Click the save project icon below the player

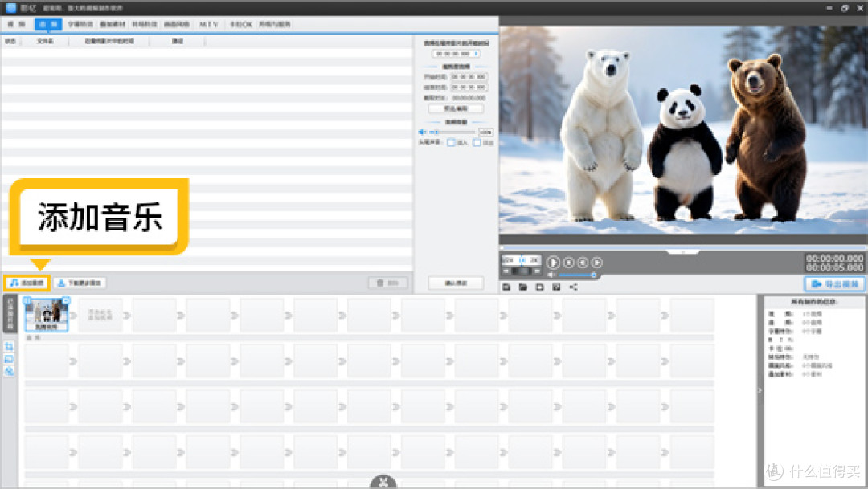pos(506,287)
